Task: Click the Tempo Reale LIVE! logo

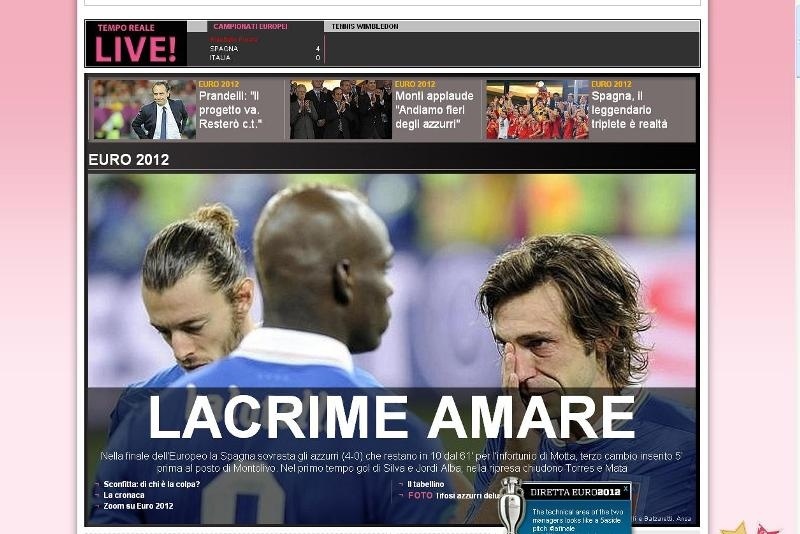Action: click(136, 44)
